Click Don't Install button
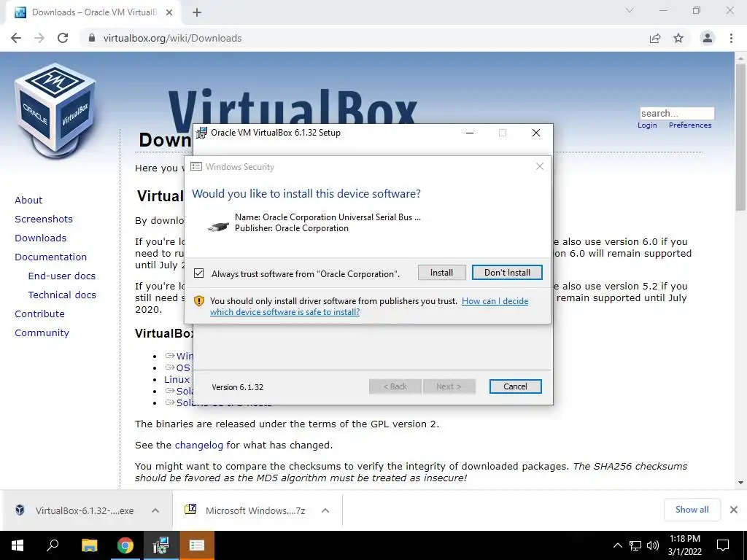This screenshot has height=560, width=747. tap(507, 273)
